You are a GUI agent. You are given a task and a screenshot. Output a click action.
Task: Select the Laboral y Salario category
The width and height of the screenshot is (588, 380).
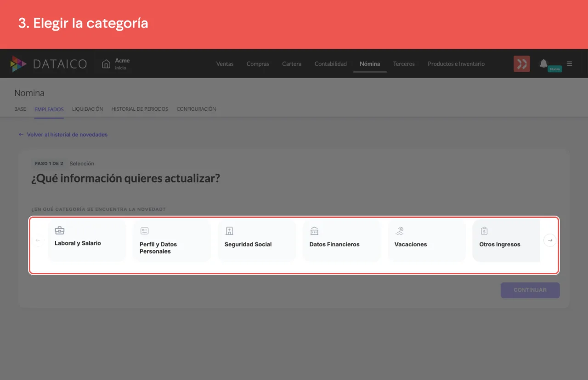coord(87,240)
